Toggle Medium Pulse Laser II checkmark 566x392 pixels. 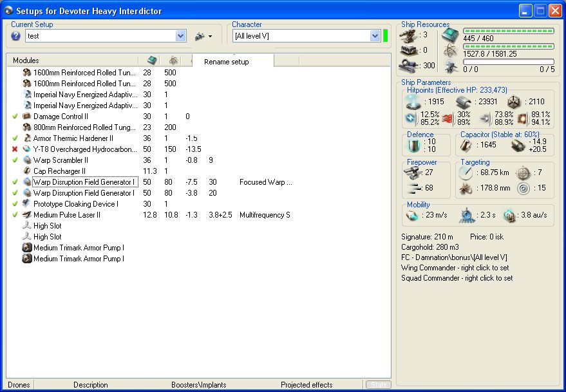click(x=15, y=215)
